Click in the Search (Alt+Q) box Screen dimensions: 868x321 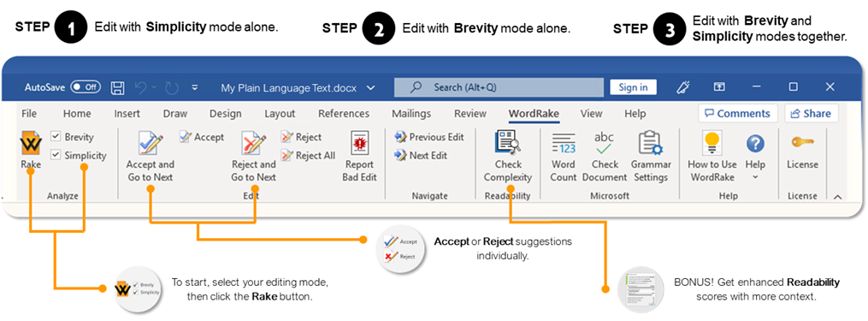pos(499,87)
